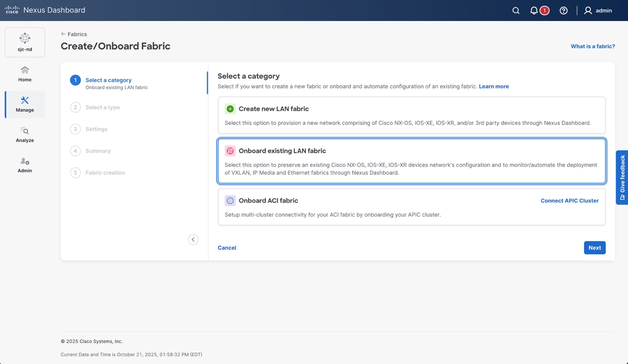Open the help question mark icon
This screenshot has width=628, height=364.
[x=563, y=11]
